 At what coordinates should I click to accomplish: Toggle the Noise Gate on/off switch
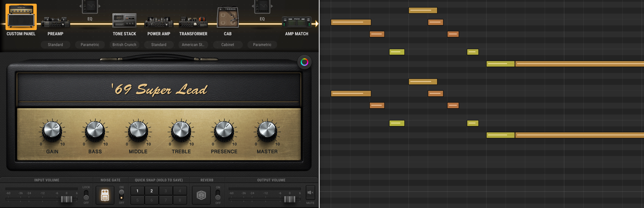tap(122, 195)
